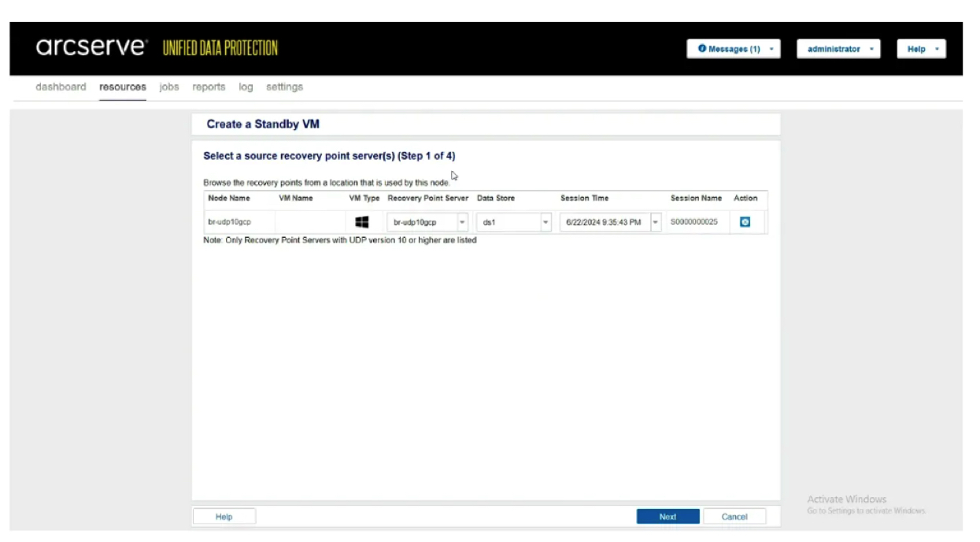Screen dimensions: 980x542
Task: Go to the jobs tab
Action: tap(169, 87)
